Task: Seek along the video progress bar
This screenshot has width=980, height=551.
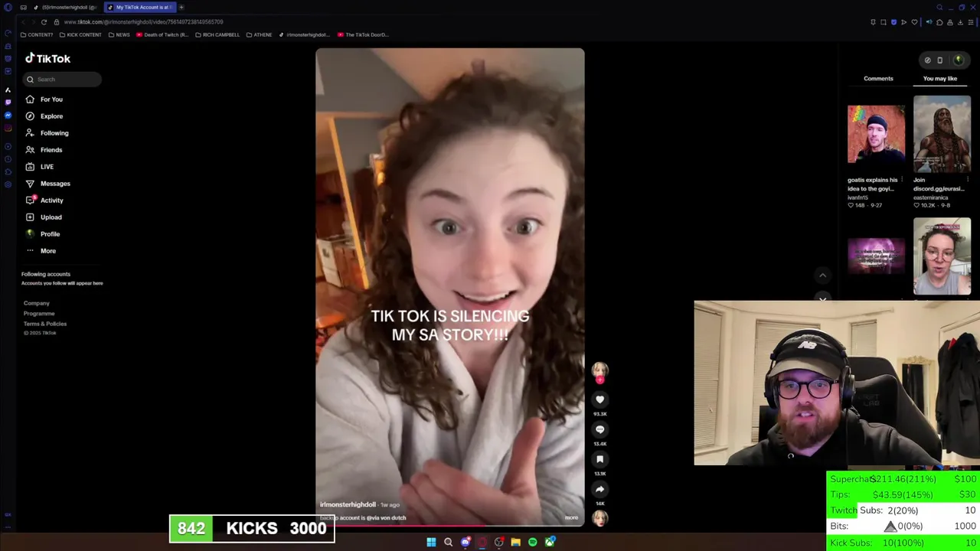Action: tap(450, 525)
